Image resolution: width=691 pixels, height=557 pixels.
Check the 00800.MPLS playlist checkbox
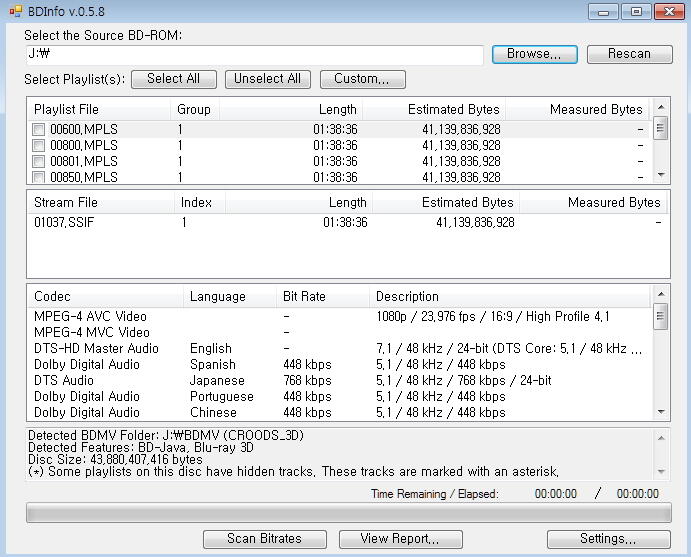(38, 145)
